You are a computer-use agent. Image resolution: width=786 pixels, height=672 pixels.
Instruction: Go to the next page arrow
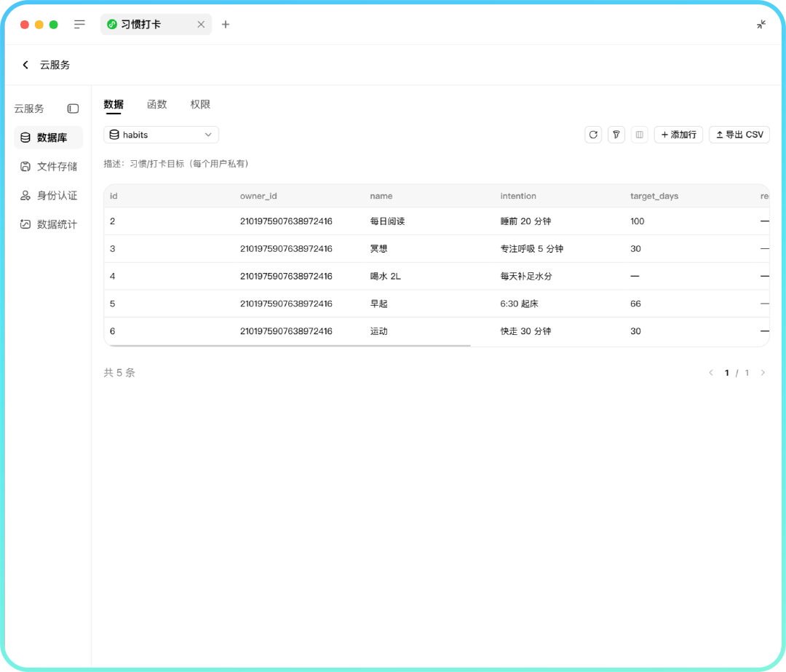click(763, 373)
